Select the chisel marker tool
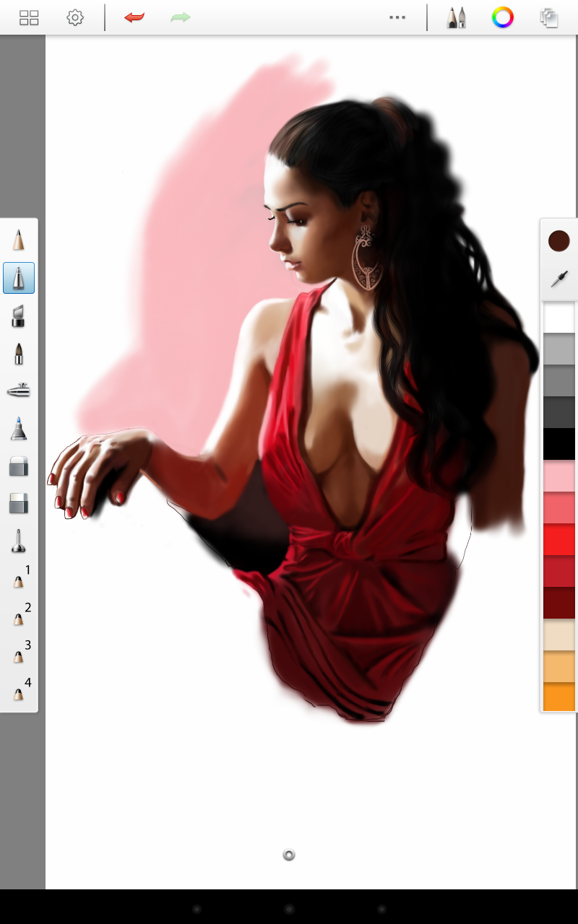This screenshot has height=924, width=578. (19, 315)
